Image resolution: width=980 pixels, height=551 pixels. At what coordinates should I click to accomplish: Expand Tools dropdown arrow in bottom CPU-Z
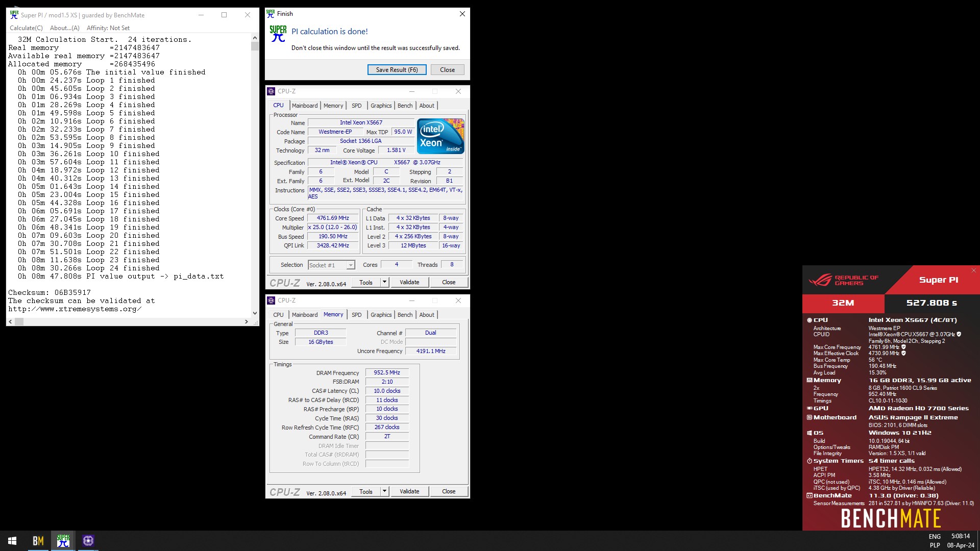coord(385,491)
